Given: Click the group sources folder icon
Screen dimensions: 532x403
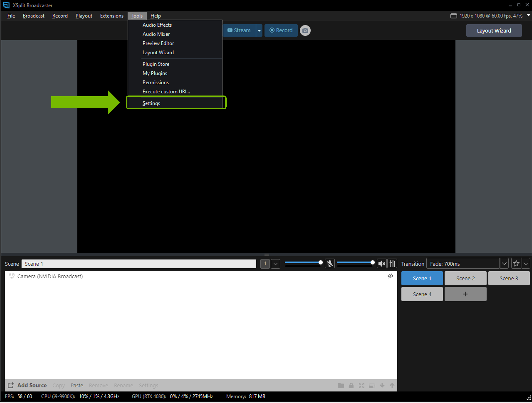Looking at the screenshot, I should click(x=341, y=385).
